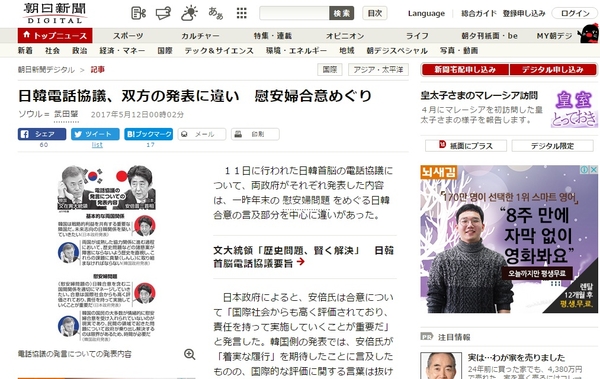Enlarge the infographic with magnifier icon
Image resolution: width=600 pixels, height=379 pixels.
tap(189, 354)
